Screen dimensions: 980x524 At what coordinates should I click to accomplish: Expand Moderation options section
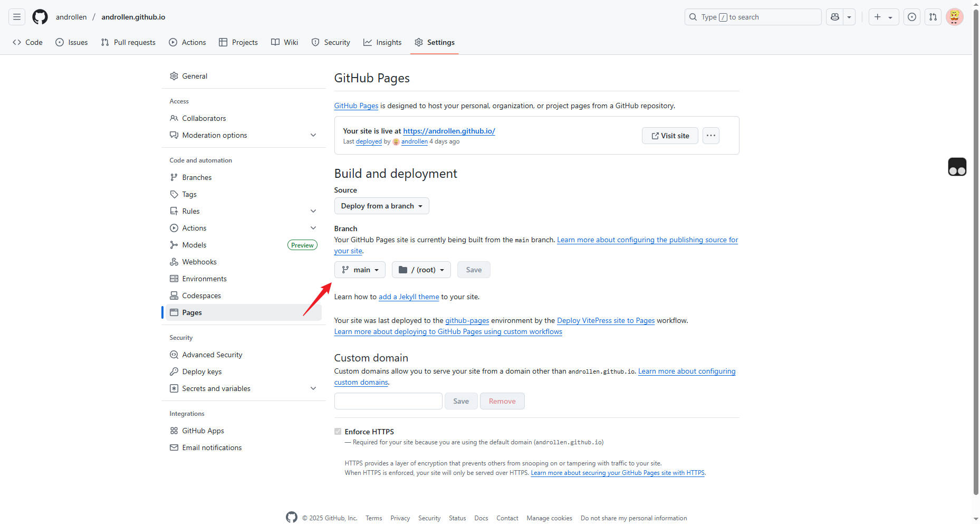(x=244, y=135)
